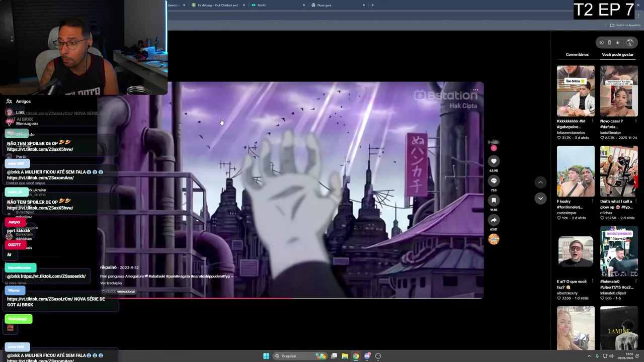Close the PixGG browser tab
Viewport: 644px width, 362px height.
304,5
